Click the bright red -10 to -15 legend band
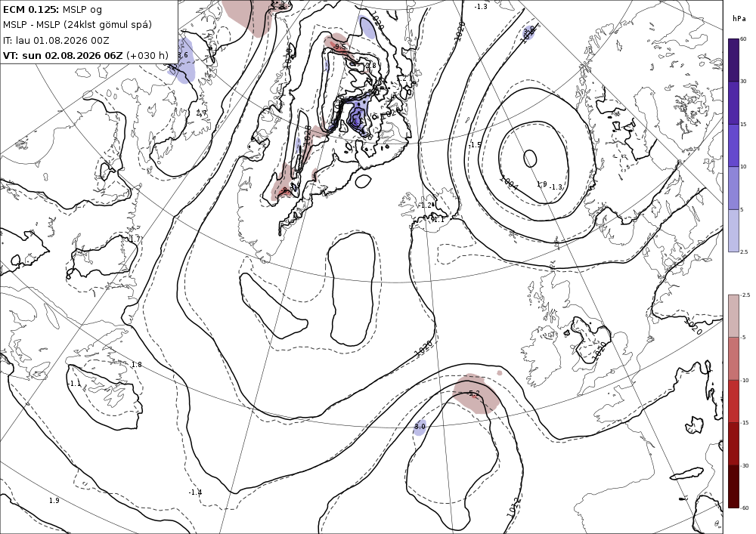This screenshot has width=756, height=534. (733, 401)
